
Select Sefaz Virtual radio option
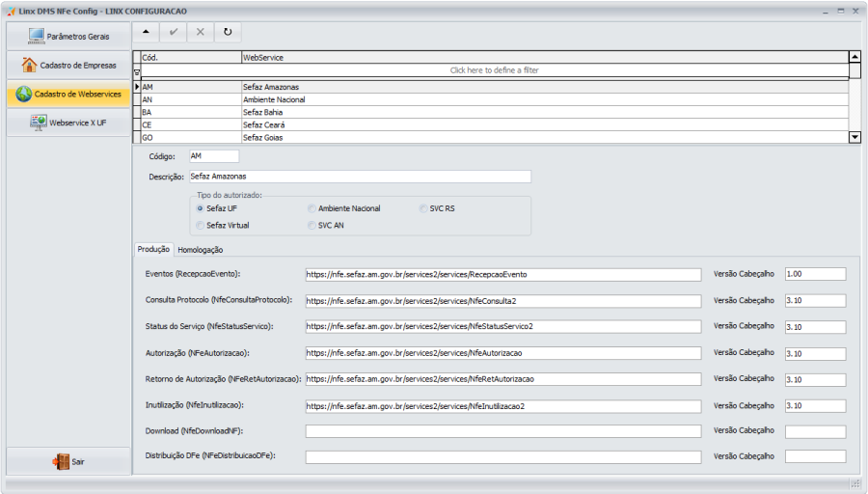[201, 226]
